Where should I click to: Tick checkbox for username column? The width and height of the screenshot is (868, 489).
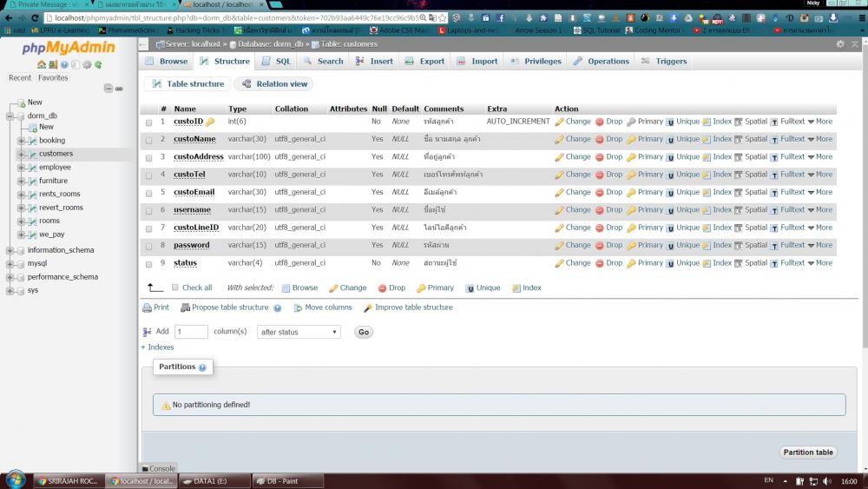(149, 211)
